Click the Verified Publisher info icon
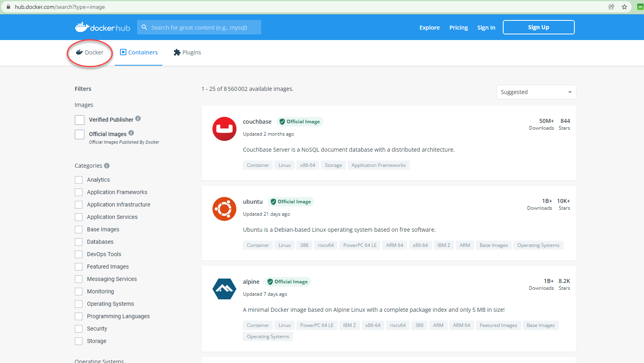Image resolution: width=644 pixels, height=363 pixels. pos(138,118)
